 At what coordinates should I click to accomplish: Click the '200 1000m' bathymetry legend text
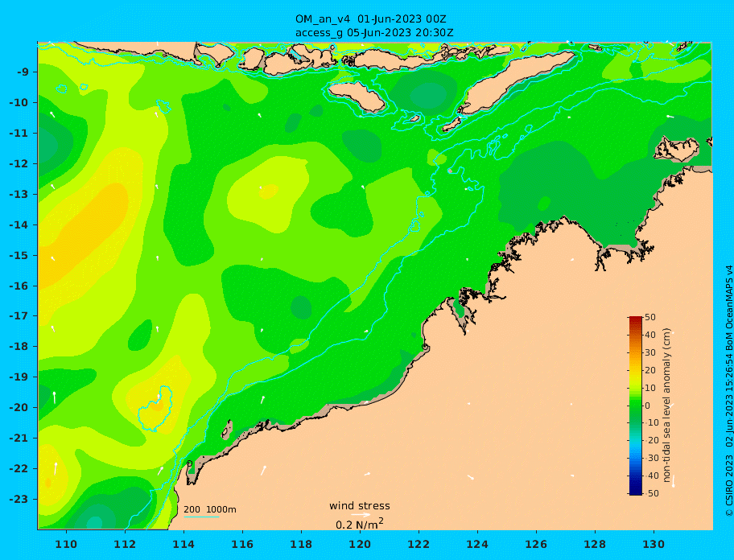pyautogui.click(x=210, y=509)
